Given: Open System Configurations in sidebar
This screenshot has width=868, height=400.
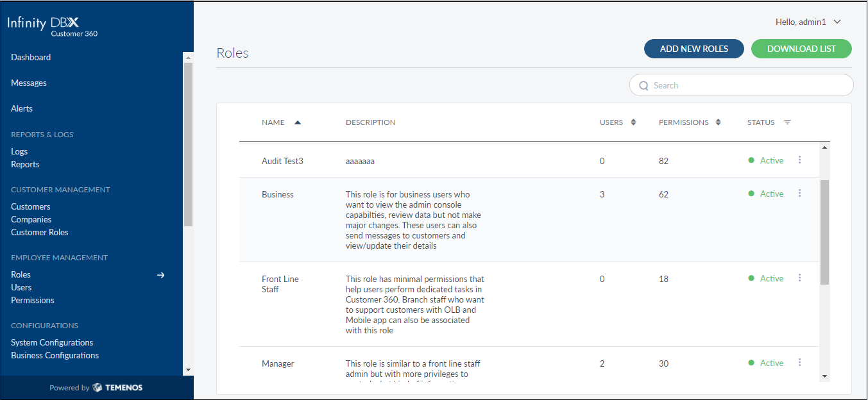Looking at the screenshot, I should [52, 342].
